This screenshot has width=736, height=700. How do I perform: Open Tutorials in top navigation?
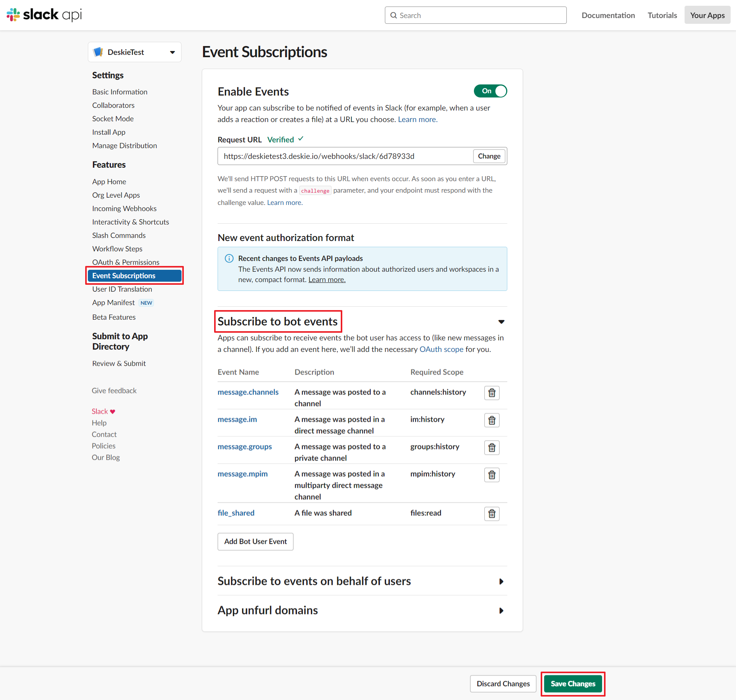(662, 15)
